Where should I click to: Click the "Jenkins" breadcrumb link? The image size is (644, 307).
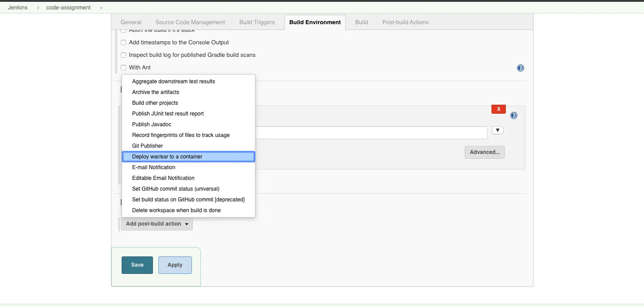pos(18,7)
